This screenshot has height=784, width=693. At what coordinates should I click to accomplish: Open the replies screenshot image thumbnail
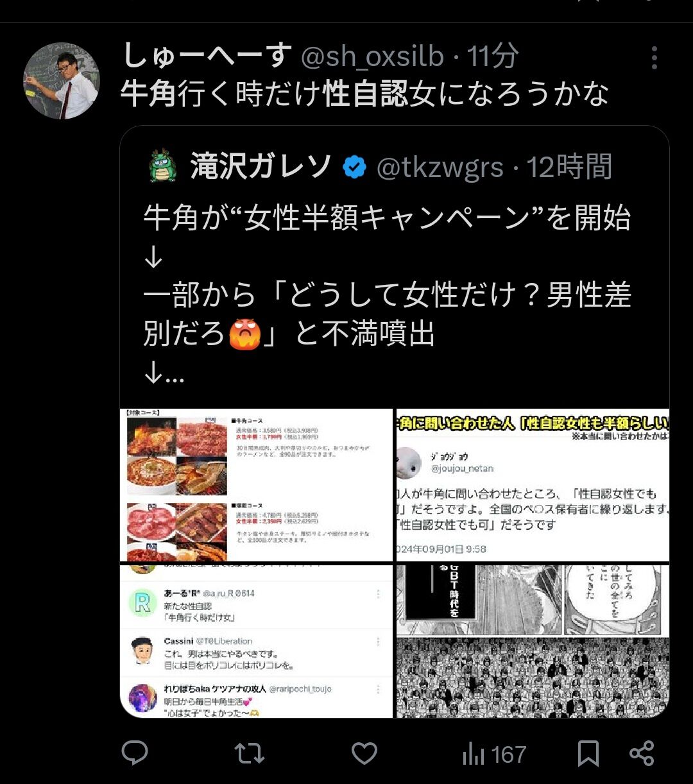[x=257, y=641]
